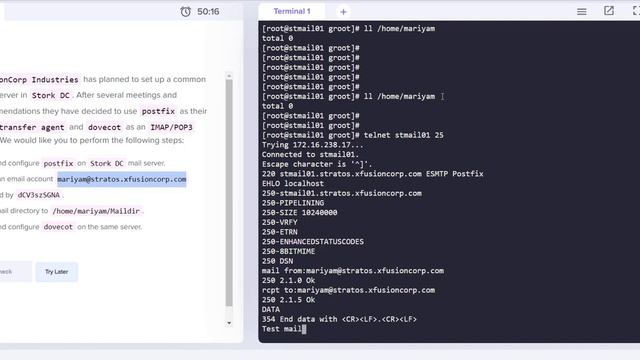
Task: Click the 50:16 timer value
Action: click(x=208, y=11)
